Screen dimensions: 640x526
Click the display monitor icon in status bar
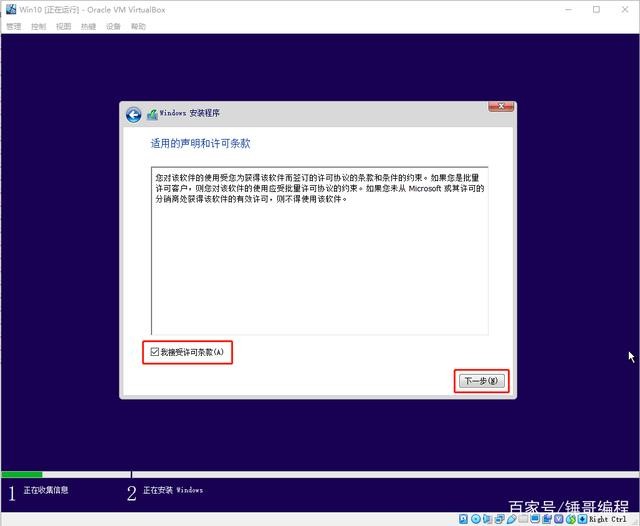point(535,519)
